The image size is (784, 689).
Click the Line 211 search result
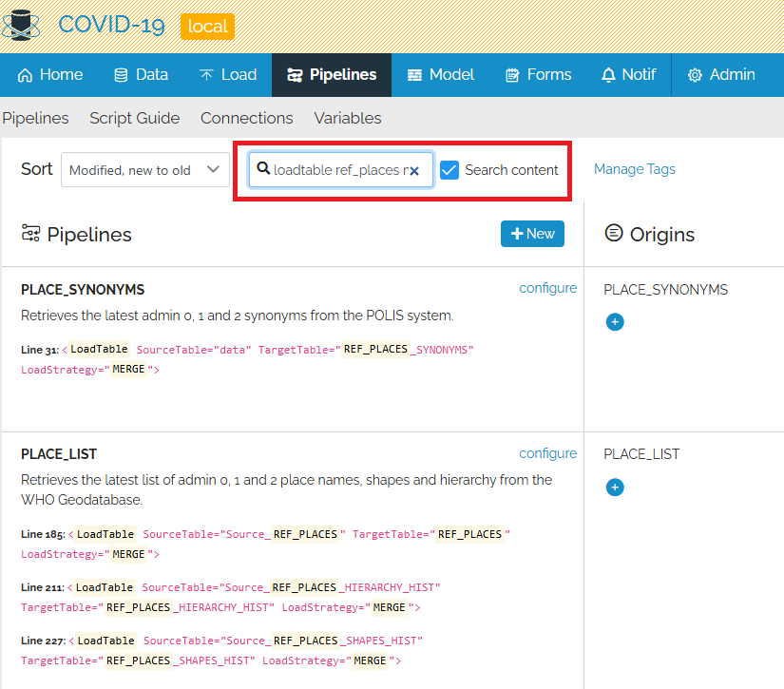click(231, 598)
